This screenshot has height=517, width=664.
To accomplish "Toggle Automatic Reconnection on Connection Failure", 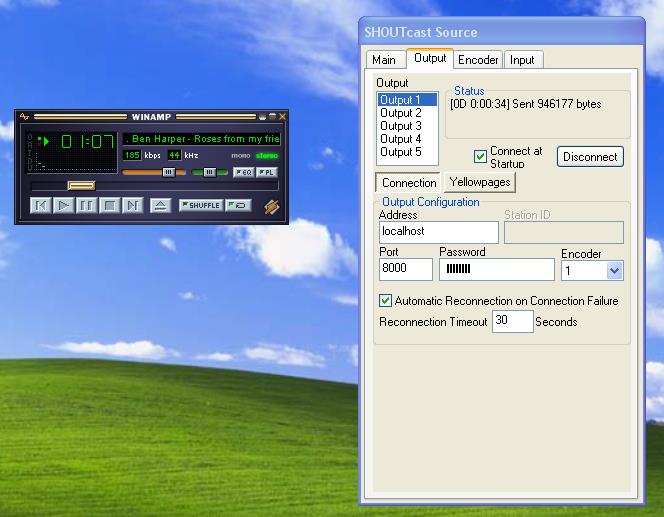I will pyautogui.click(x=385, y=301).
